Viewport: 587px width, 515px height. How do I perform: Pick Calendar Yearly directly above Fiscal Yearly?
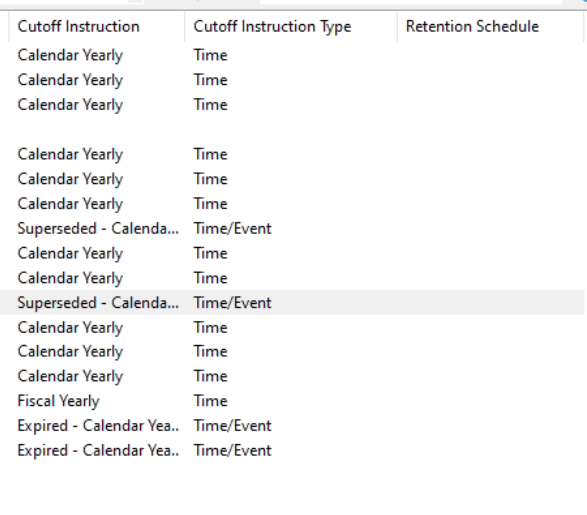[70, 376]
